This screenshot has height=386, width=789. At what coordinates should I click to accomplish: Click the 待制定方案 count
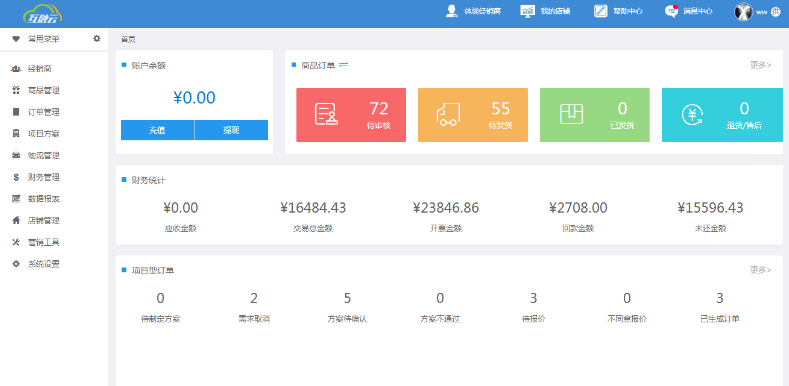tap(161, 298)
